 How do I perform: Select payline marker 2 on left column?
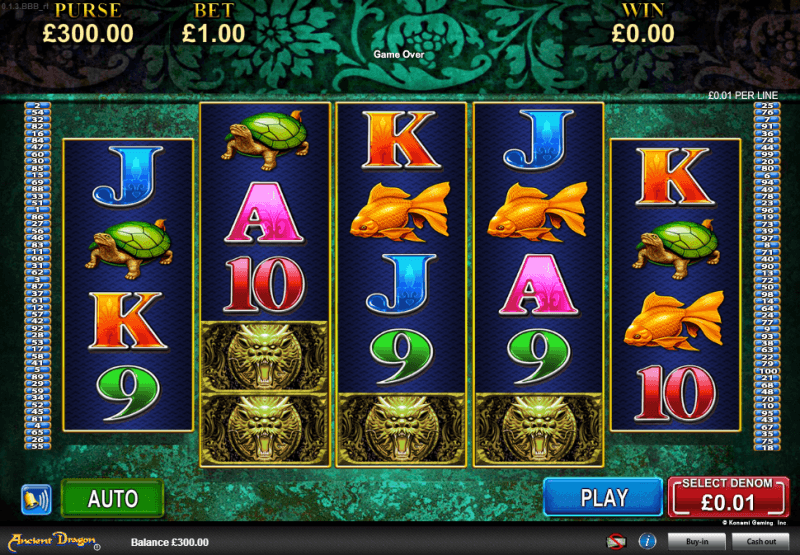tap(38, 106)
